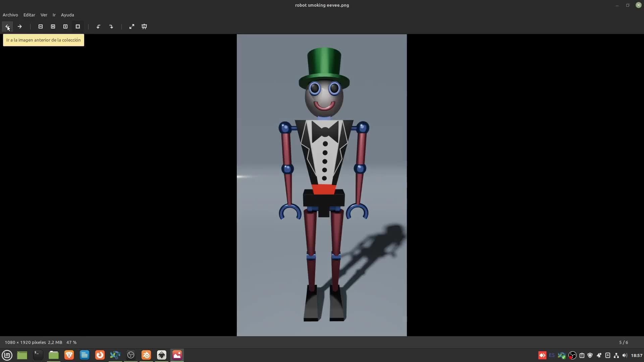Toggle fit image to window
This screenshot has width=644, height=362.
tap(78, 26)
